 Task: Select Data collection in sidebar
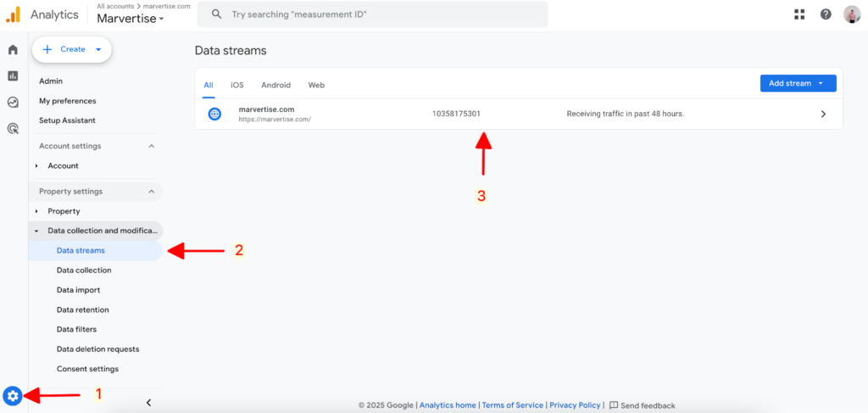(x=84, y=271)
